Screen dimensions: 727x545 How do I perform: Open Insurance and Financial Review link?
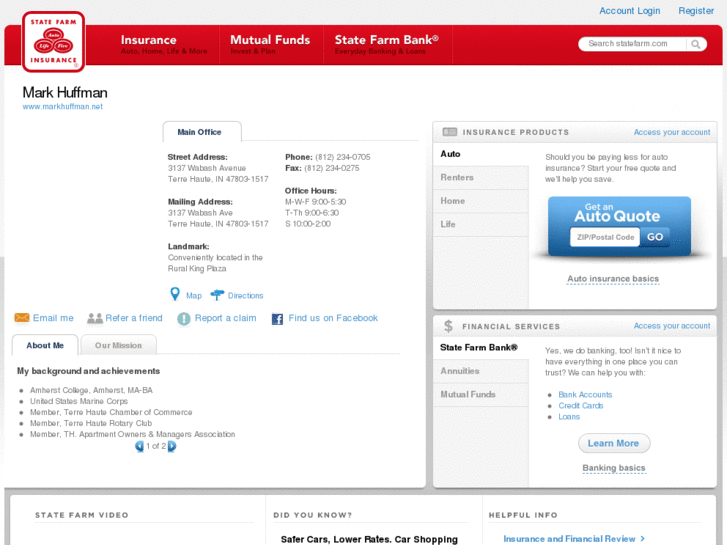[574, 539]
